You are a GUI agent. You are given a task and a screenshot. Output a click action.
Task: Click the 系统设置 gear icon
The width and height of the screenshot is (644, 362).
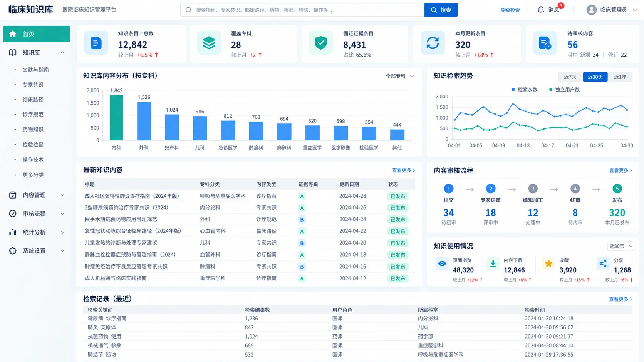[13, 251]
